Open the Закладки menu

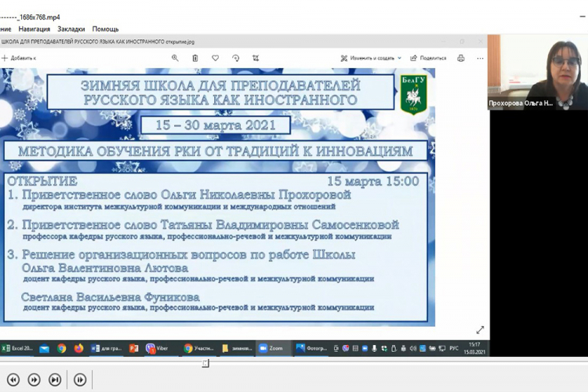click(x=71, y=29)
